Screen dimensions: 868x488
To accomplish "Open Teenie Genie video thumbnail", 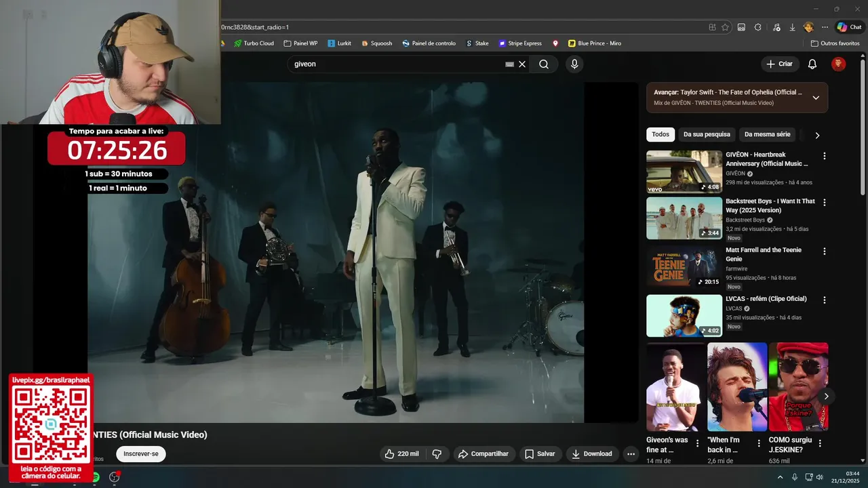I will click(684, 267).
